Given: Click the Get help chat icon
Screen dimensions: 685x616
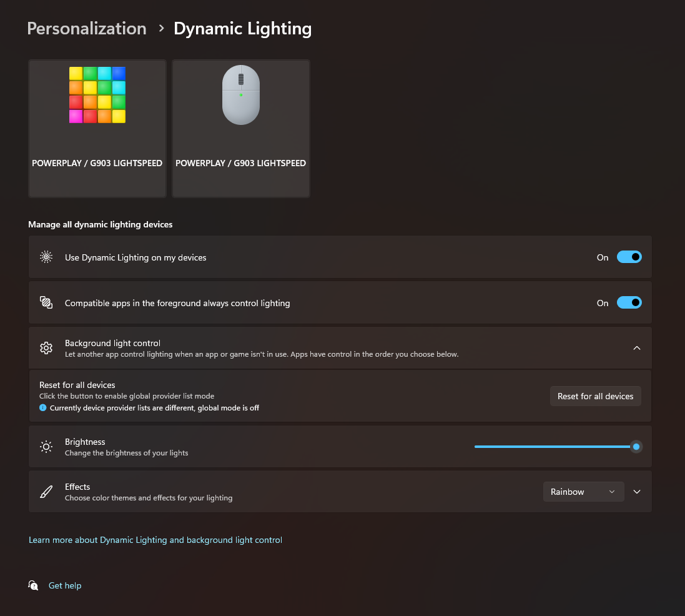Looking at the screenshot, I should point(34,585).
